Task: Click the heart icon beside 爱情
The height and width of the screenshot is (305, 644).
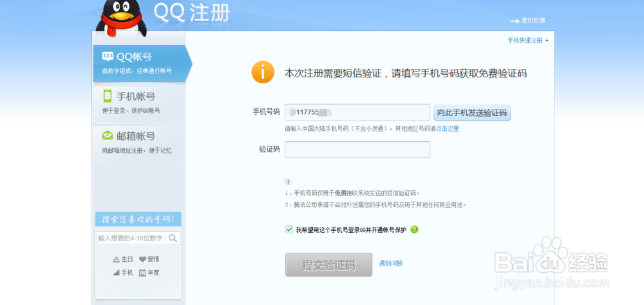Action: click(142, 259)
